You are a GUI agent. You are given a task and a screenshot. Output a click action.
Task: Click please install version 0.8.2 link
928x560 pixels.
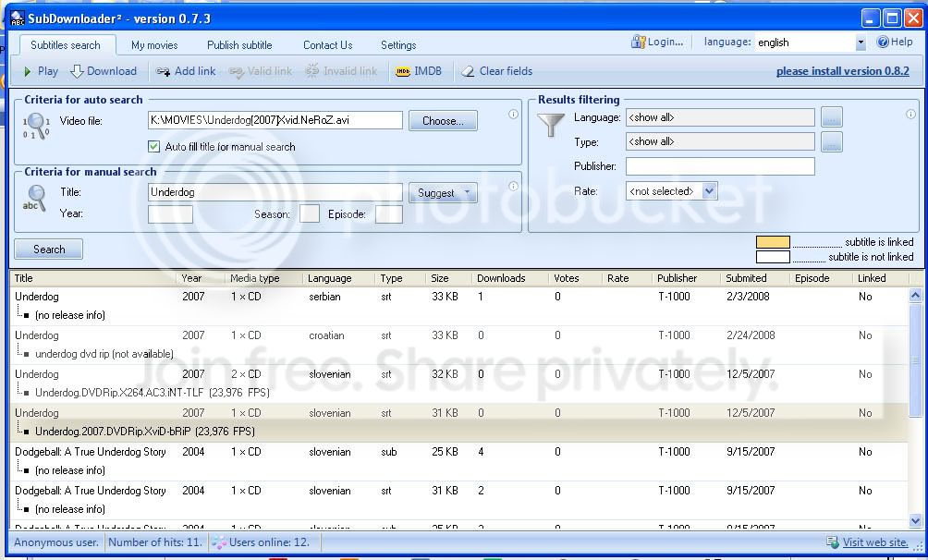tap(842, 71)
